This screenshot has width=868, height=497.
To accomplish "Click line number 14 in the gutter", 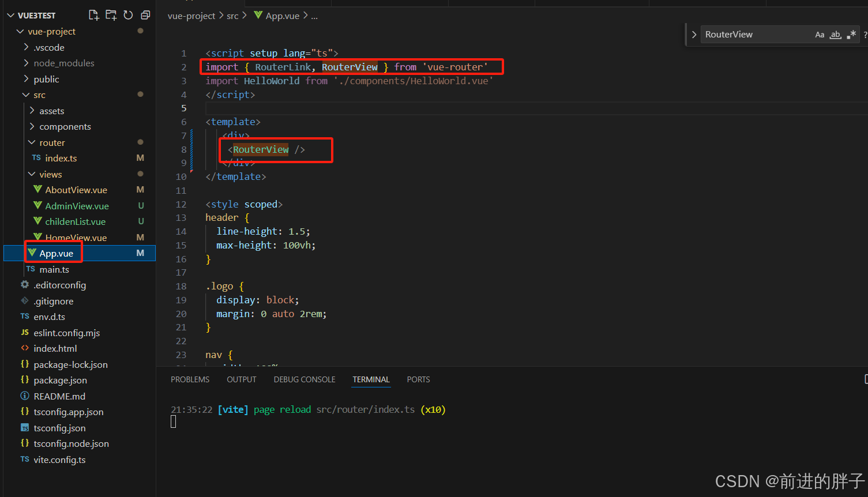I will click(x=181, y=231).
